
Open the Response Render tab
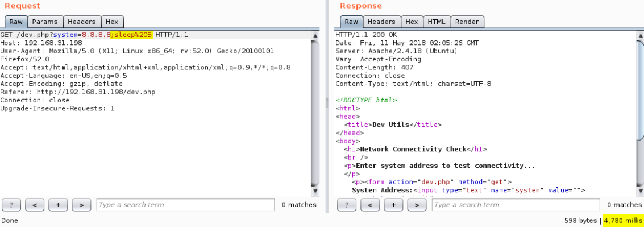(x=467, y=22)
